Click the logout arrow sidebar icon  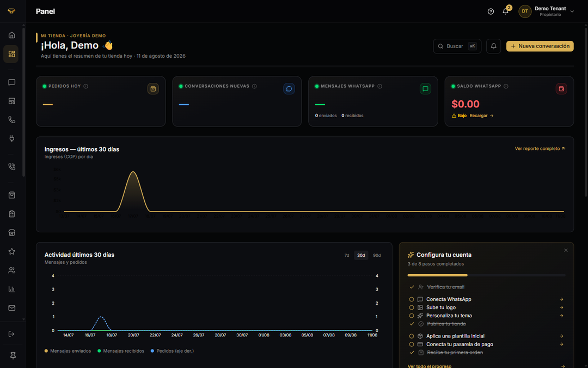click(11, 334)
